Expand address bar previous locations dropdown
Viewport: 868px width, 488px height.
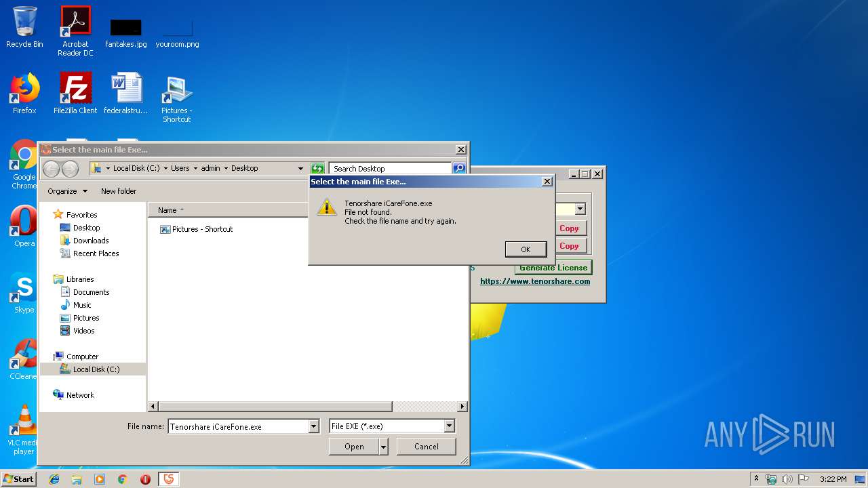pyautogui.click(x=300, y=168)
